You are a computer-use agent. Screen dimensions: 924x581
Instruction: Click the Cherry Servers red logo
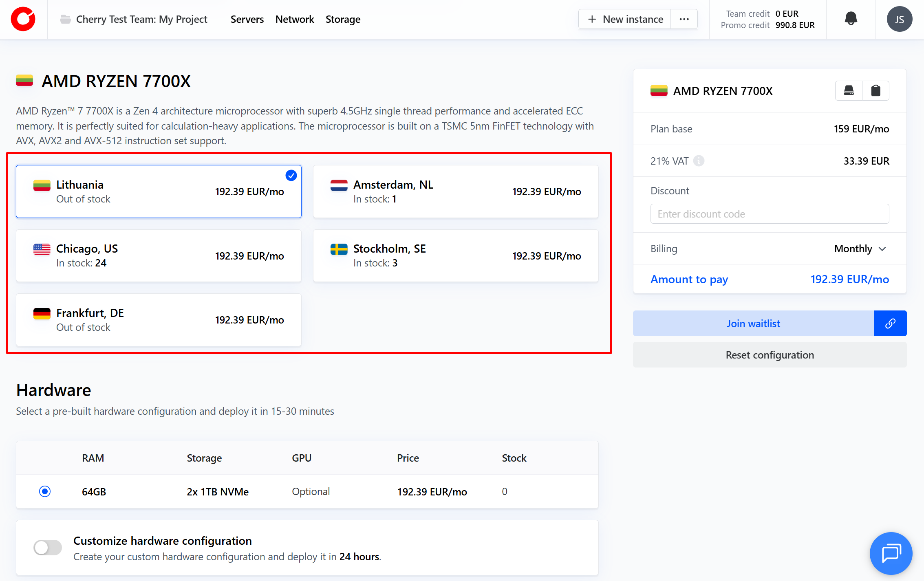click(x=23, y=19)
